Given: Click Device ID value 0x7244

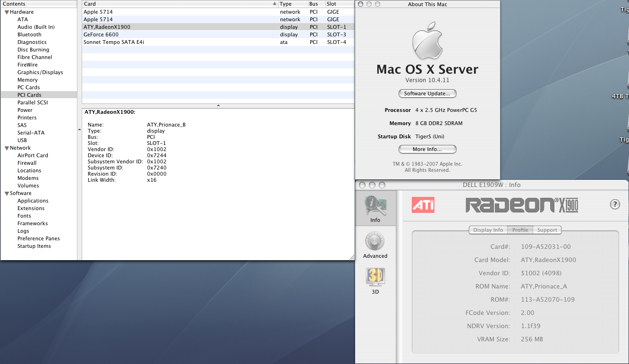Looking at the screenshot, I should 157,155.
